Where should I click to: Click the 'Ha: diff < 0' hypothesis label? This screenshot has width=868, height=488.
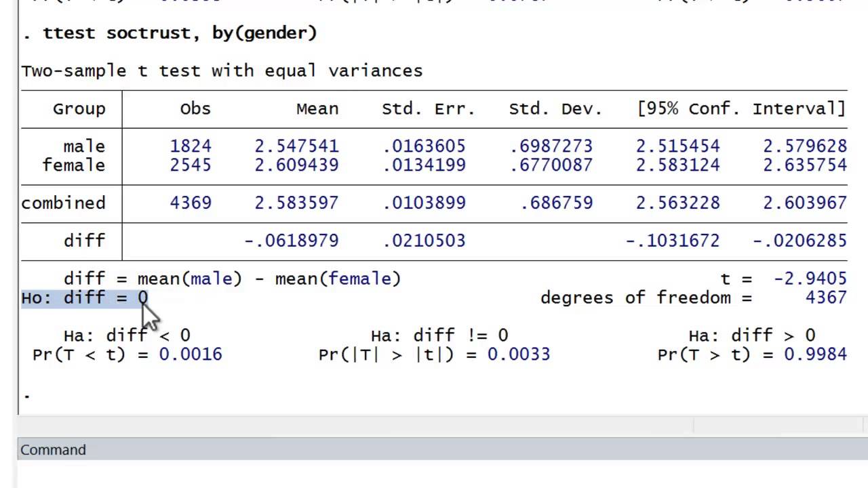pos(127,335)
